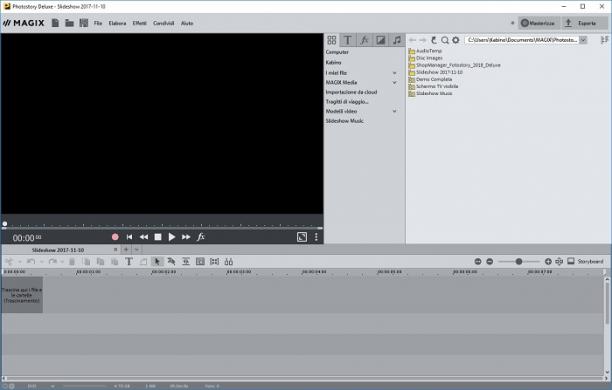Switch to the media import grid tab

tap(332, 40)
